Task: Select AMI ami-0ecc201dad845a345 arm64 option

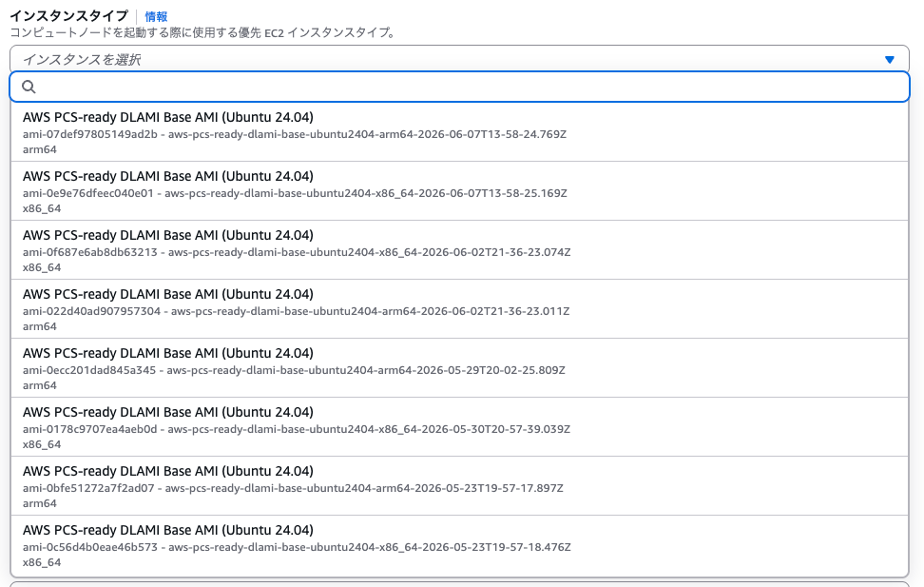Action: (x=460, y=368)
